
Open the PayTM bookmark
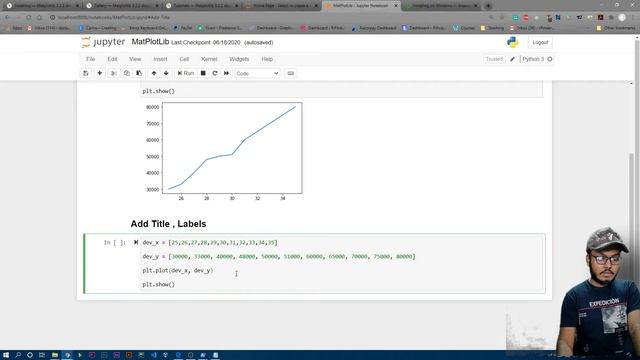pyautogui.click(x=183, y=28)
